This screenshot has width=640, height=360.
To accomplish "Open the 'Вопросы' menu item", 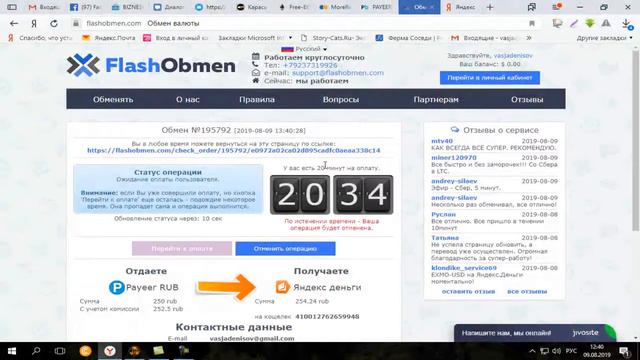I will click(x=341, y=99).
